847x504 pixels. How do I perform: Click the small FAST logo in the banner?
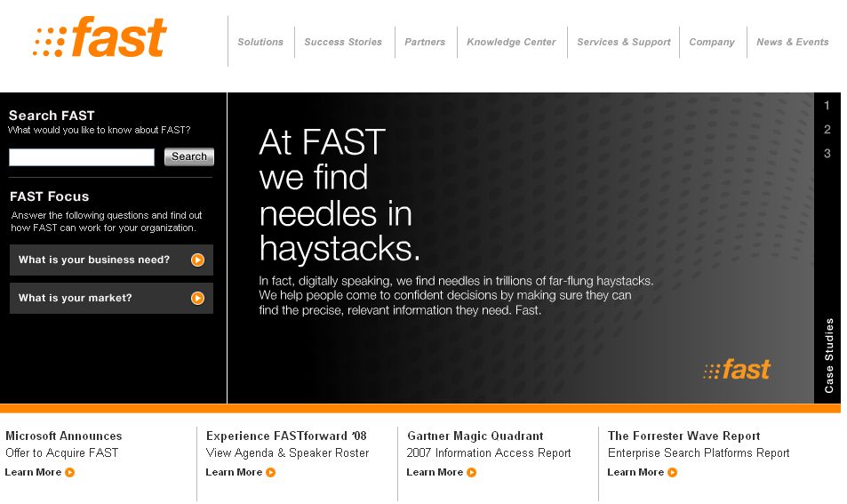pyautogui.click(x=737, y=370)
